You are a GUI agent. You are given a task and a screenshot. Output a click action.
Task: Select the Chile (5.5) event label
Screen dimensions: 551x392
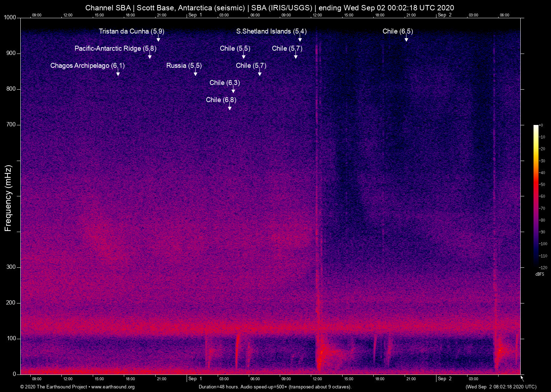(x=235, y=49)
